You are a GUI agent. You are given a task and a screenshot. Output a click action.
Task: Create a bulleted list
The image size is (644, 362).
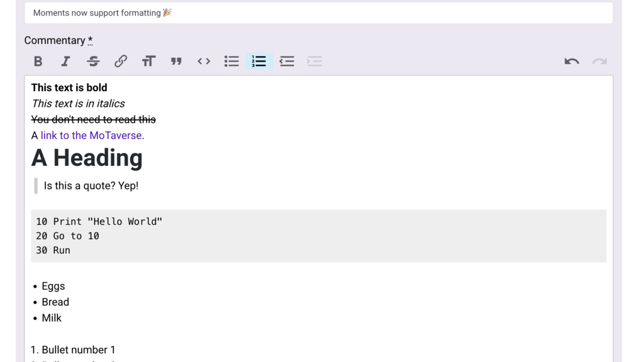click(231, 61)
